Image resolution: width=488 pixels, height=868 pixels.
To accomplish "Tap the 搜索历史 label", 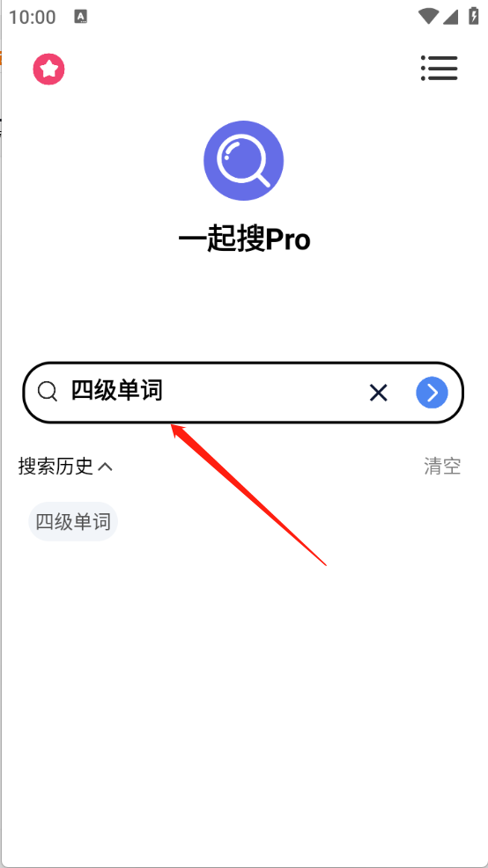I will [55, 466].
